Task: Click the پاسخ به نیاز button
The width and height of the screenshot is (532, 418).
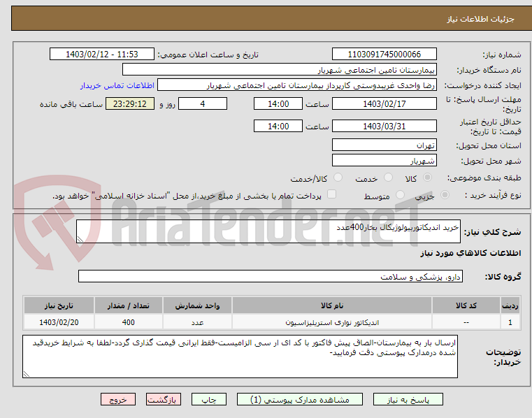Action: [x=408, y=399]
